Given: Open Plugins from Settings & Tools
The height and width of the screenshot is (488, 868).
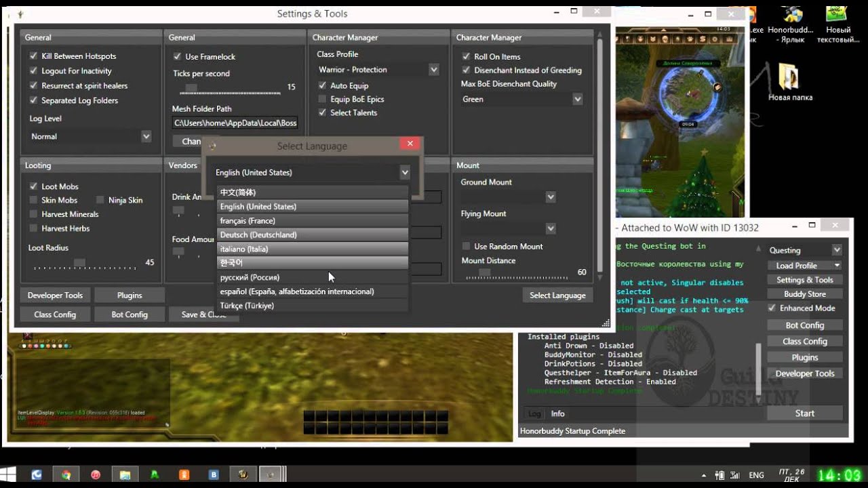Looking at the screenshot, I should 130,296.
